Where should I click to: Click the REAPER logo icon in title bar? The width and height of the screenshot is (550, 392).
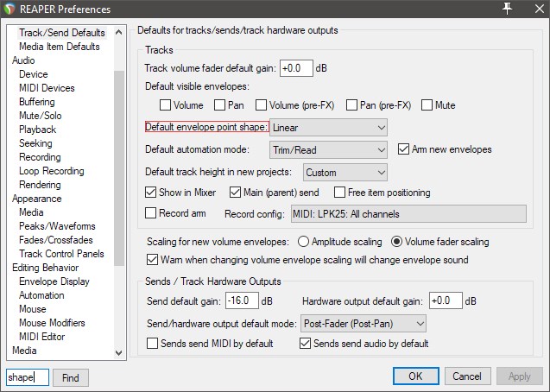9,9
